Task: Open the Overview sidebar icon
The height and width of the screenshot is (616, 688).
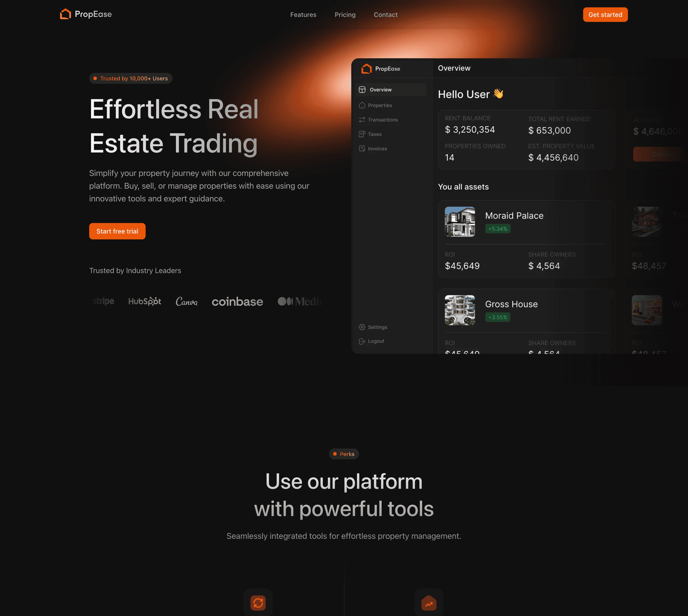Action: [362, 90]
